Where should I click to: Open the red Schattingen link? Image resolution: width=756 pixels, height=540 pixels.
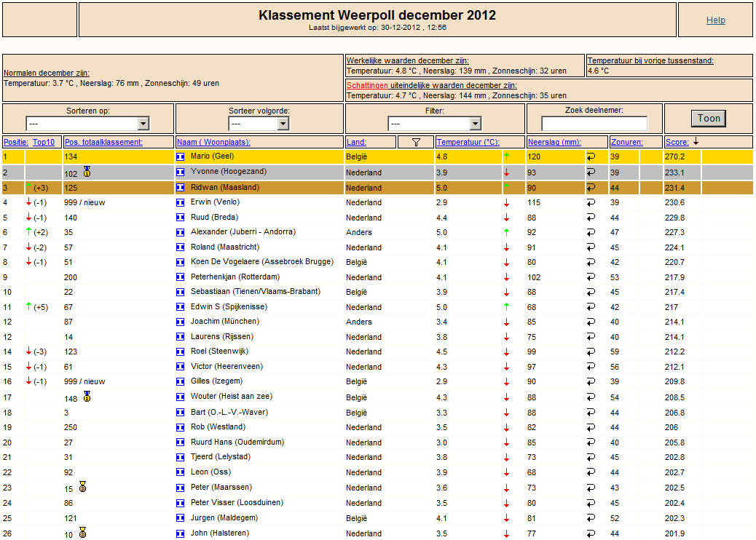367,85
